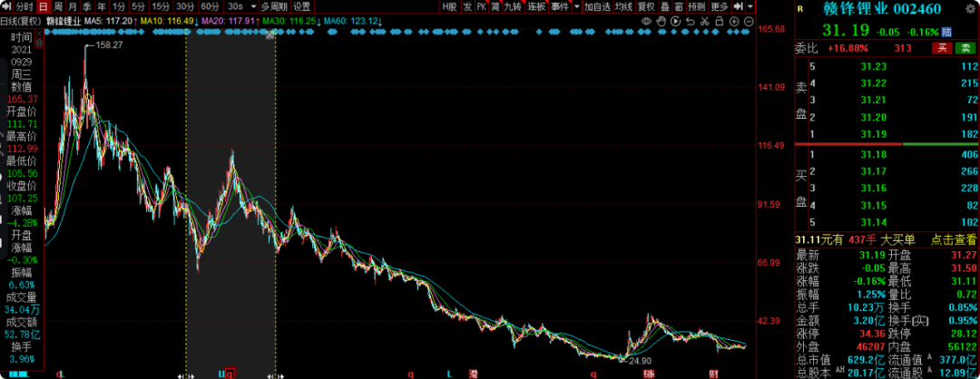
Task: Click the 陆 badge beside -0.16%
Action: (x=946, y=31)
